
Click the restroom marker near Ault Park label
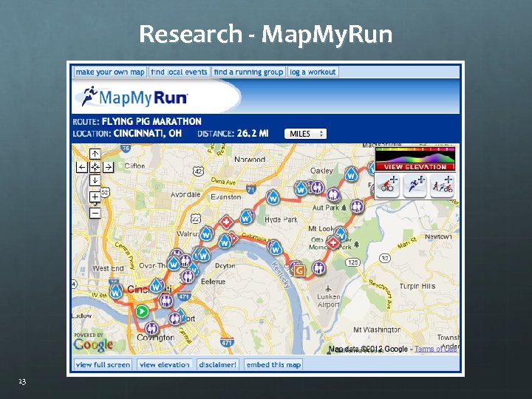357,206
